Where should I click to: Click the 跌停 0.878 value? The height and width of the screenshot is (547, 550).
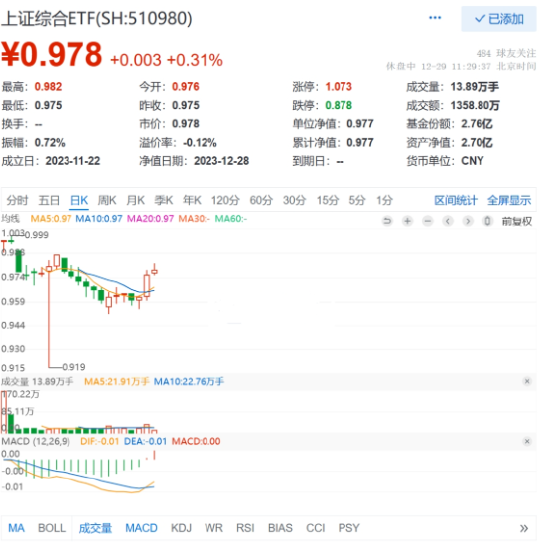(338, 105)
